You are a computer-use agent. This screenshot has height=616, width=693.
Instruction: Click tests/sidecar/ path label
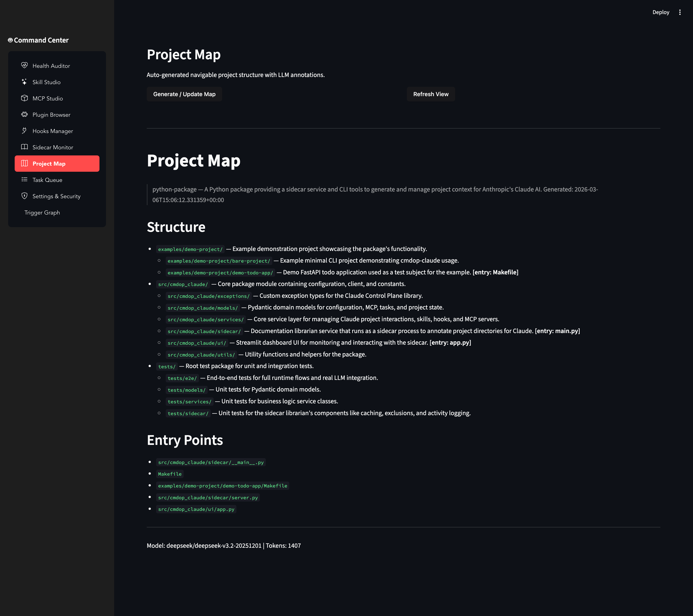188,413
